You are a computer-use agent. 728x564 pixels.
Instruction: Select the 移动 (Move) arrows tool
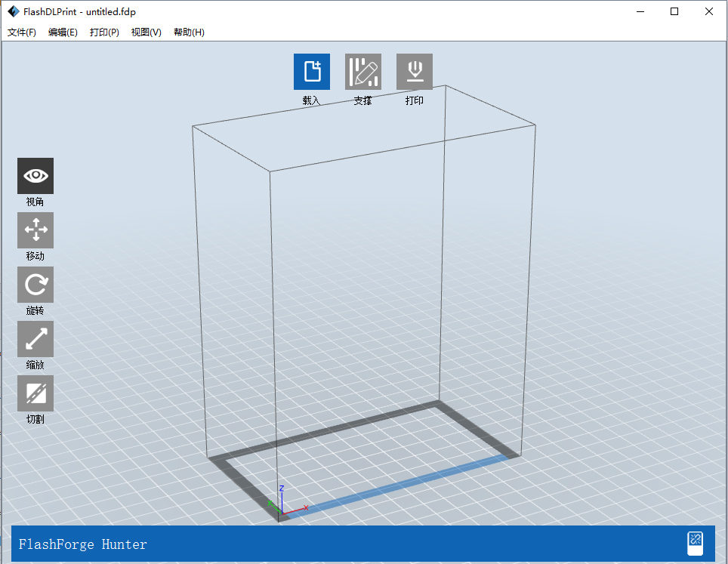click(x=35, y=230)
